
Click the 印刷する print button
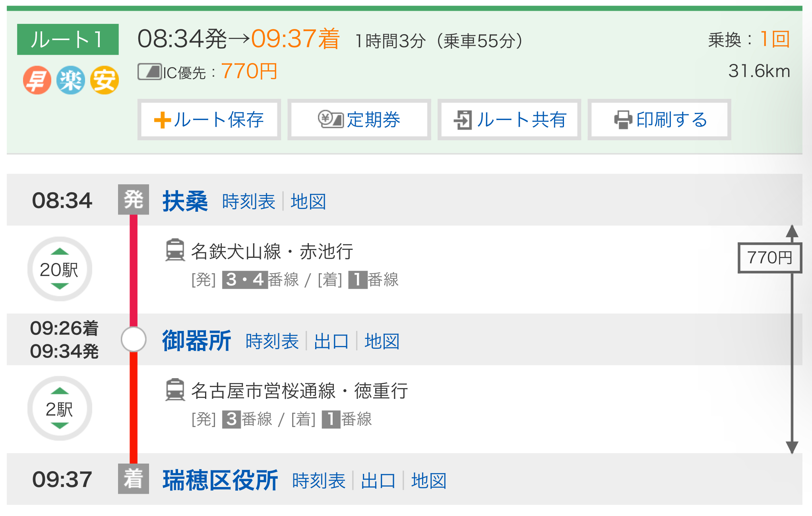click(659, 120)
